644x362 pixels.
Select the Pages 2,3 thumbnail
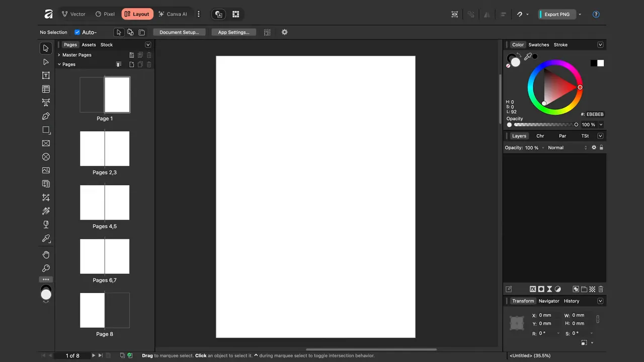(105, 148)
